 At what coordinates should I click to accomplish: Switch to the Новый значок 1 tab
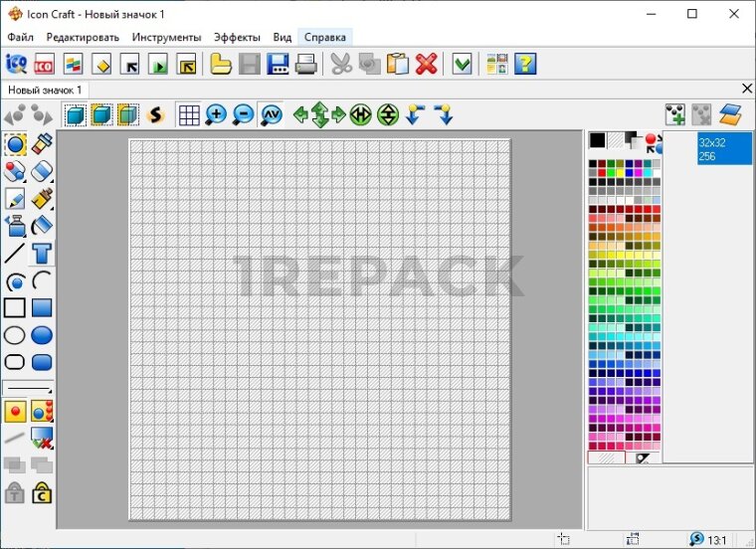tap(45, 90)
